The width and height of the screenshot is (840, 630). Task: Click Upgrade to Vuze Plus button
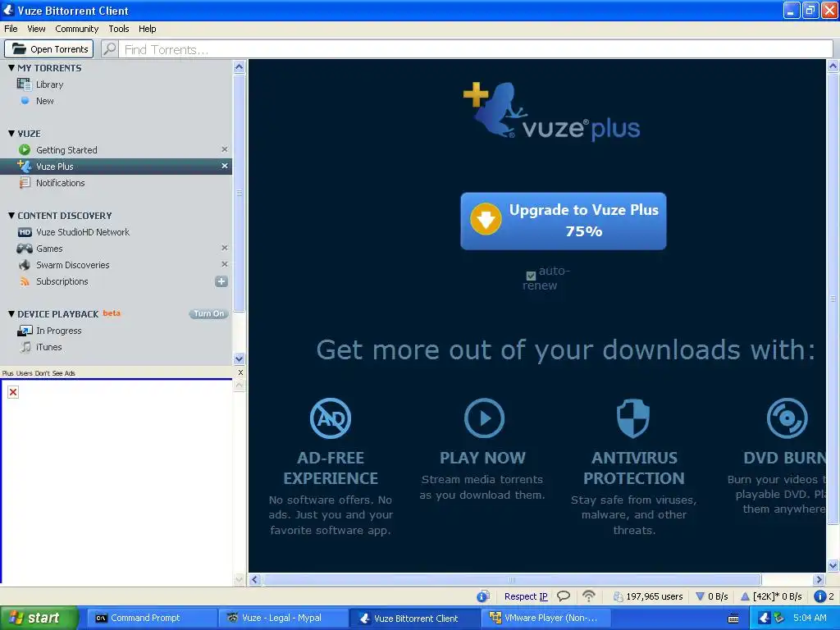[563, 221]
